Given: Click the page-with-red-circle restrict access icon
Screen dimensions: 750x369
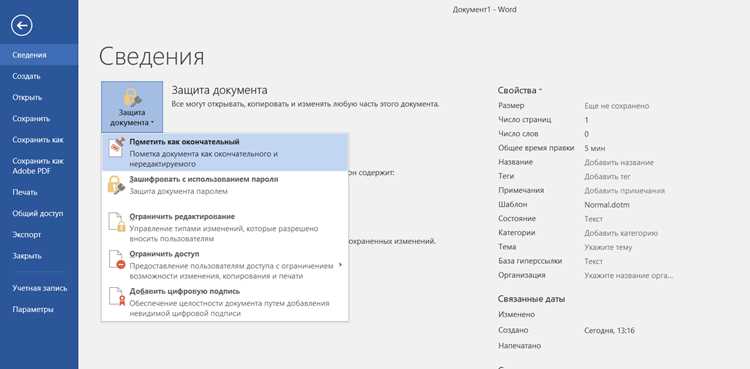Looking at the screenshot, I should coord(116,259).
